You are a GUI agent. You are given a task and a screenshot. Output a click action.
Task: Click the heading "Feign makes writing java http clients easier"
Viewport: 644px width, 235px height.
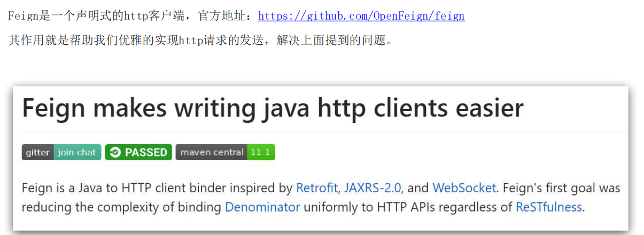tap(273, 108)
